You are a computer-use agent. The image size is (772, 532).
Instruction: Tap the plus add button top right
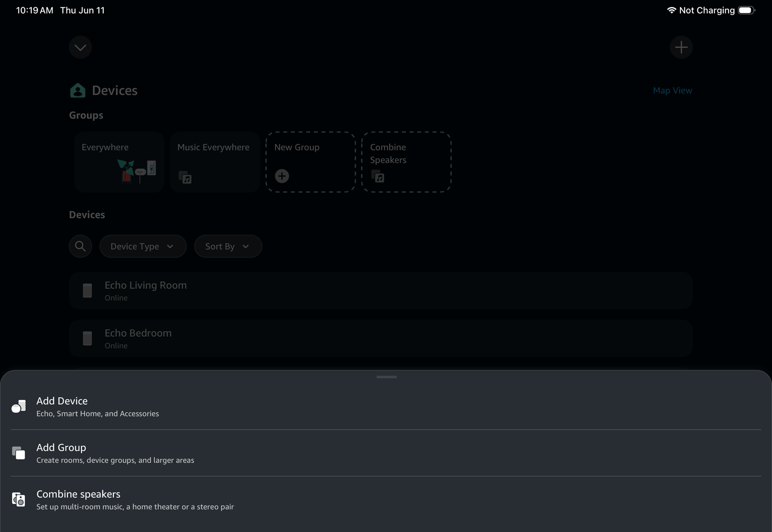click(681, 47)
